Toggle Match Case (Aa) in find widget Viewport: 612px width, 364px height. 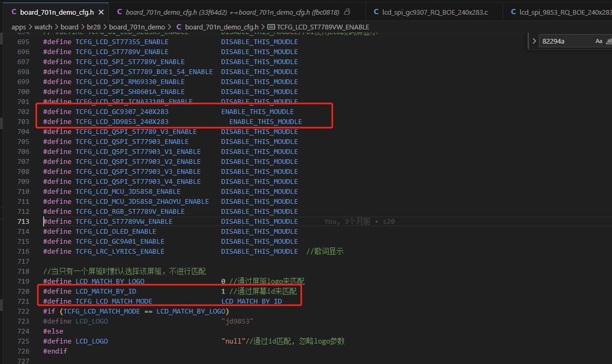pos(599,41)
